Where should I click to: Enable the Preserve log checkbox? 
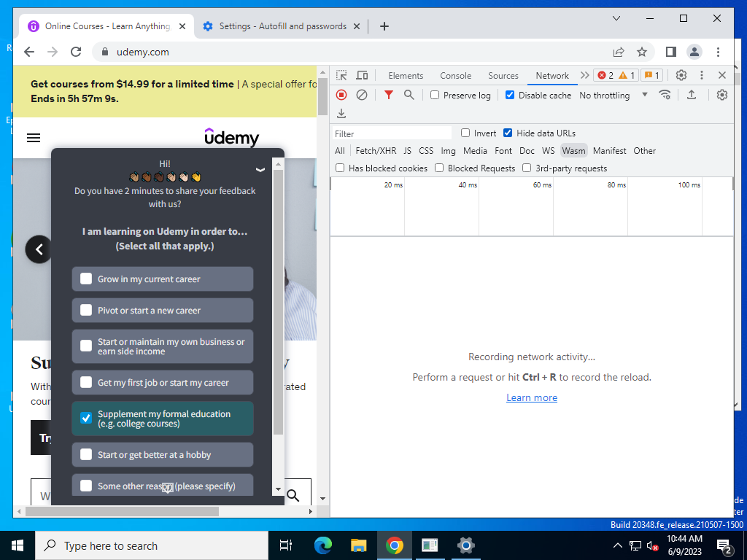pos(435,95)
